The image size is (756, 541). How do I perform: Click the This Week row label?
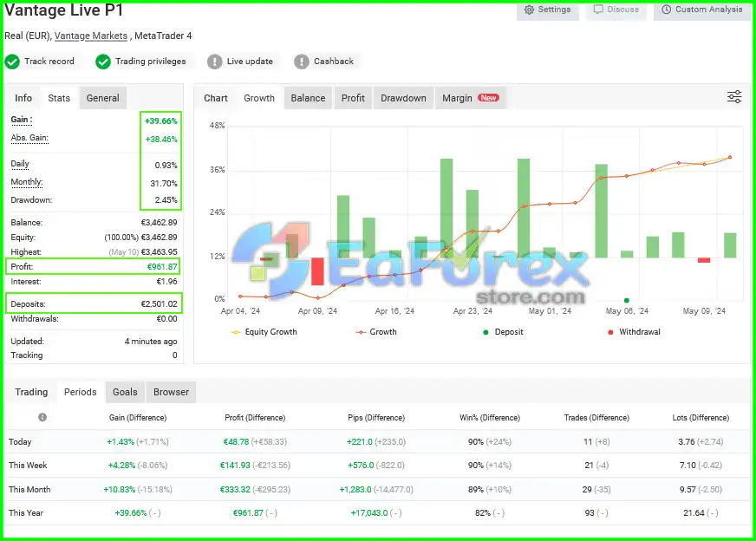coord(28,466)
